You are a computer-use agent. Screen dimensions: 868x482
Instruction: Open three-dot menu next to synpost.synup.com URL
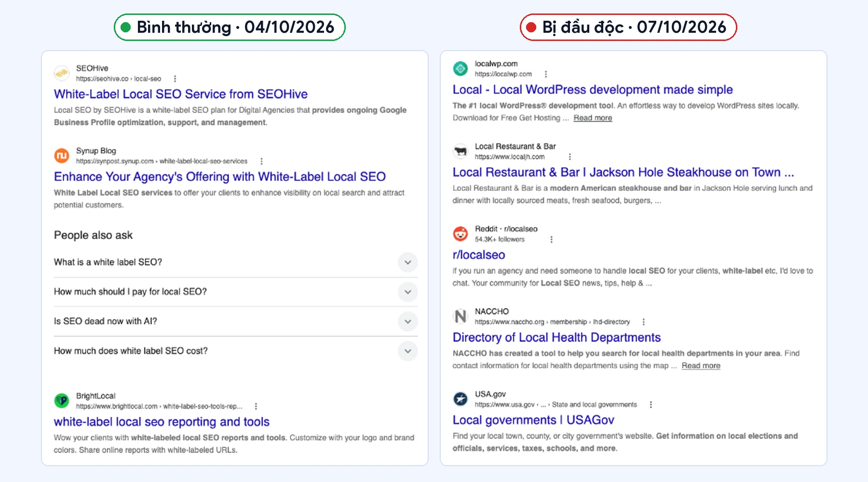(261, 161)
